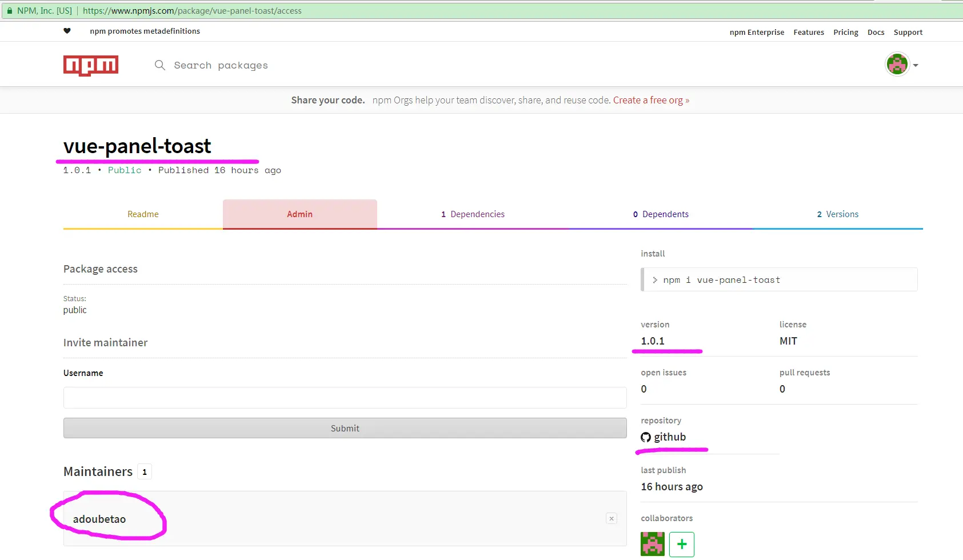
Task: Click the last publish value 16 hours ago
Action: coord(672,487)
